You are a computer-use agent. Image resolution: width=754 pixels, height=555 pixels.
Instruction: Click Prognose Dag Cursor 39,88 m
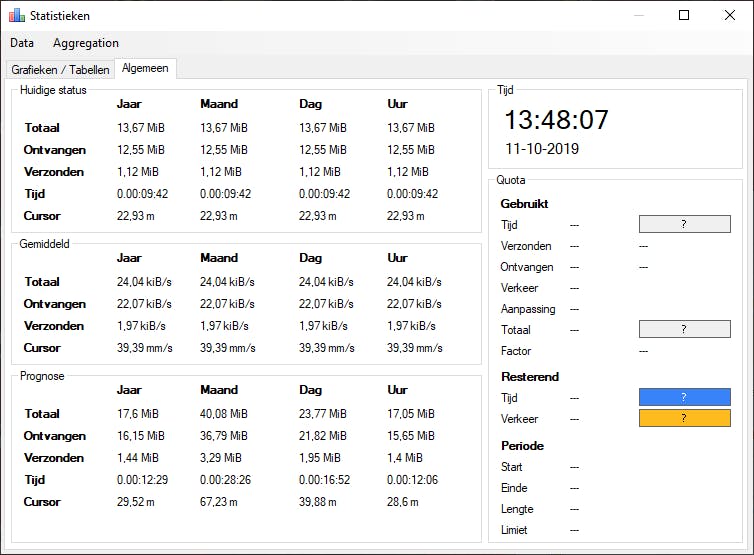(318, 502)
